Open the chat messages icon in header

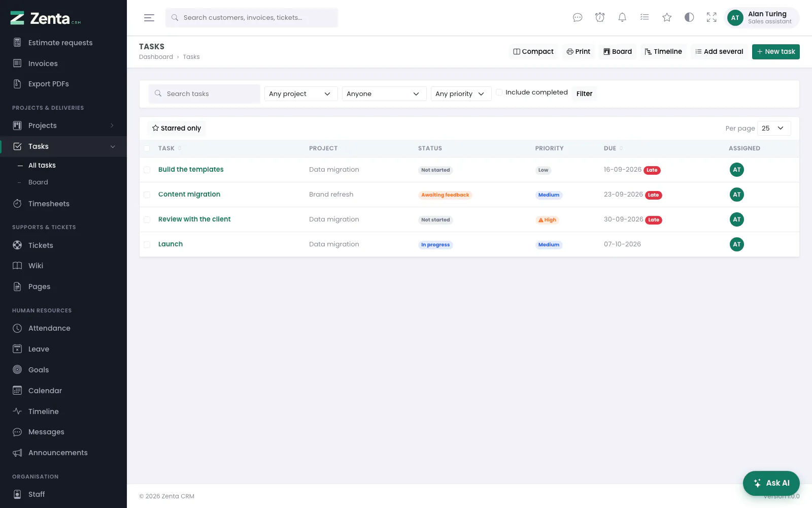tap(578, 18)
